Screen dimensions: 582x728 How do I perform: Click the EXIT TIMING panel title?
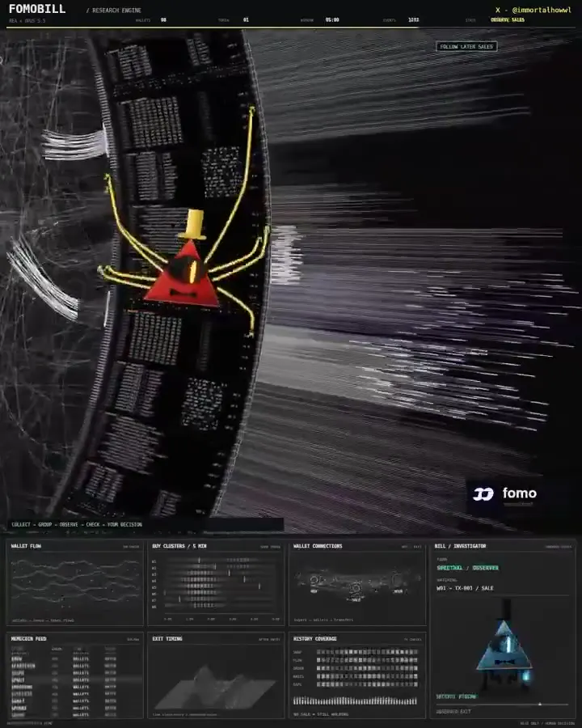click(x=167, y=639)
